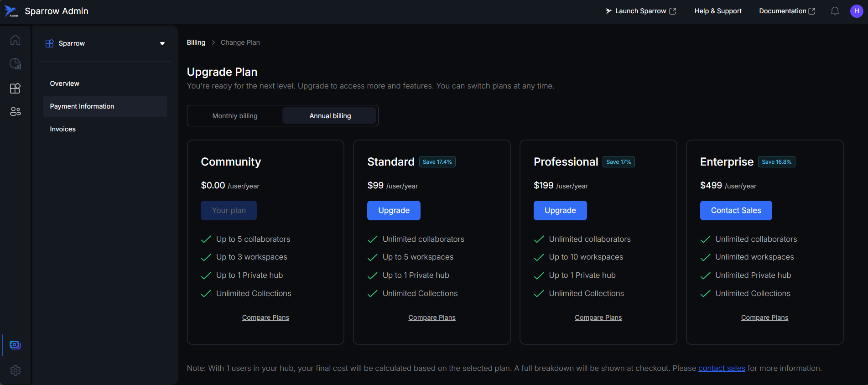The height and width of the screenshot is (385, 868).
Task: Open the members people sidebar icon
Action: coord(15,111)
